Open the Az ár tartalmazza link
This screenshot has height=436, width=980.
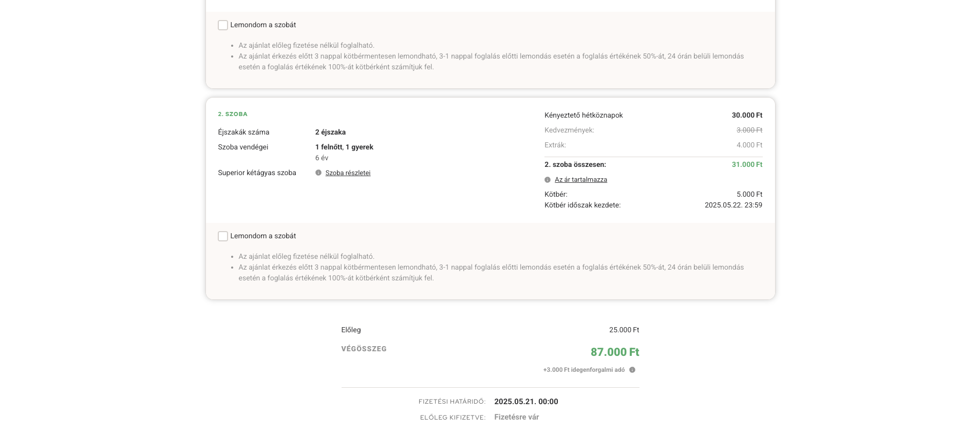(x=580, y=180)
